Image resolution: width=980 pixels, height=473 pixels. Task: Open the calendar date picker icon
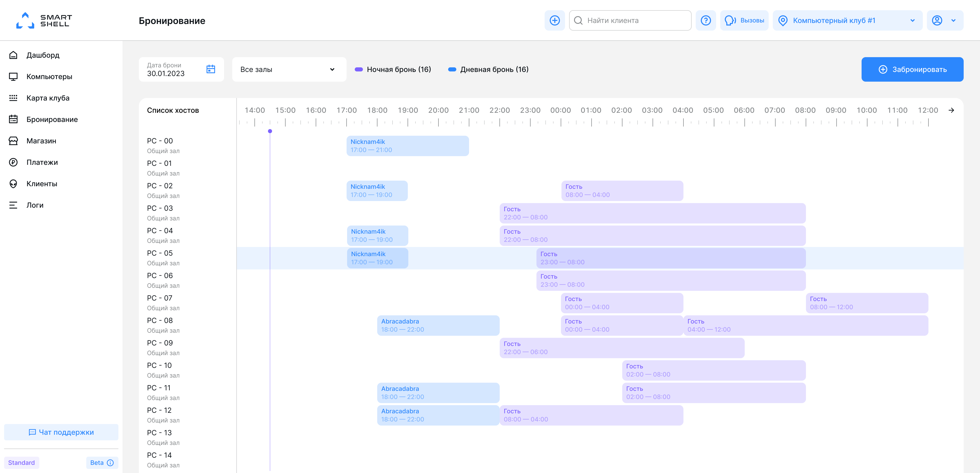[x=211, y=69]
